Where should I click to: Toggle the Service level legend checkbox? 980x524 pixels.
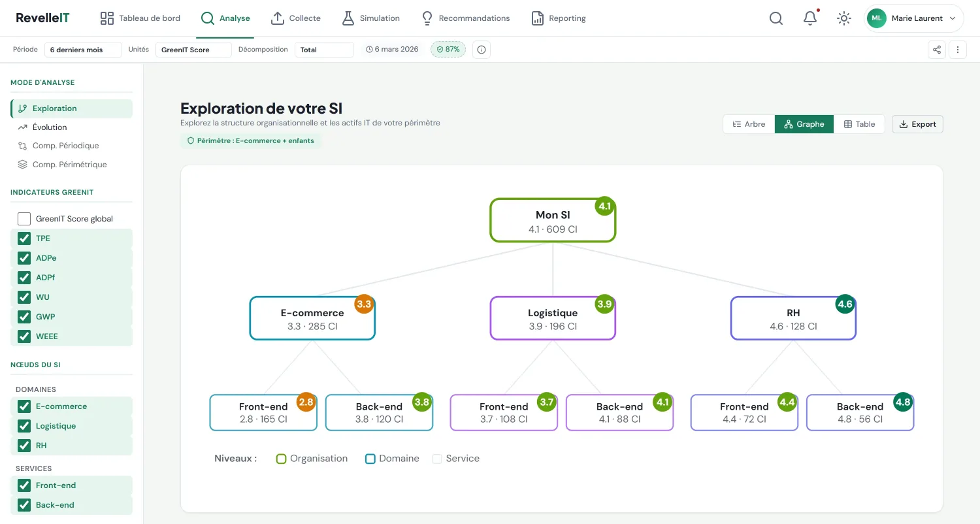pyautogui.click(x=437, y=459)
